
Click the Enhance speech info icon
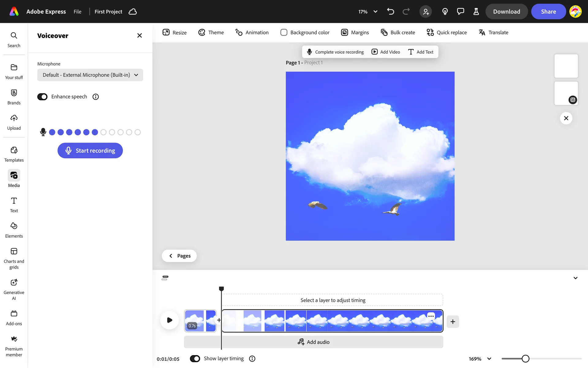coord(96,97)
